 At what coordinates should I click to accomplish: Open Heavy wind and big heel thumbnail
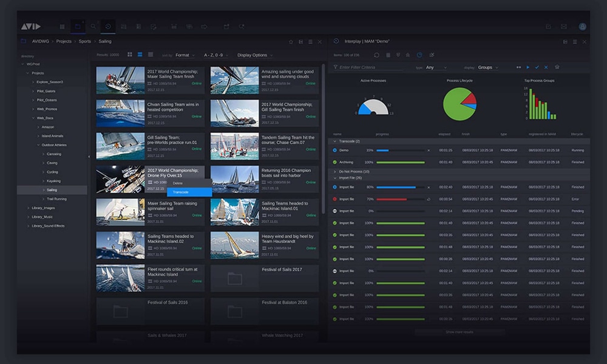(x=234, y=245)
